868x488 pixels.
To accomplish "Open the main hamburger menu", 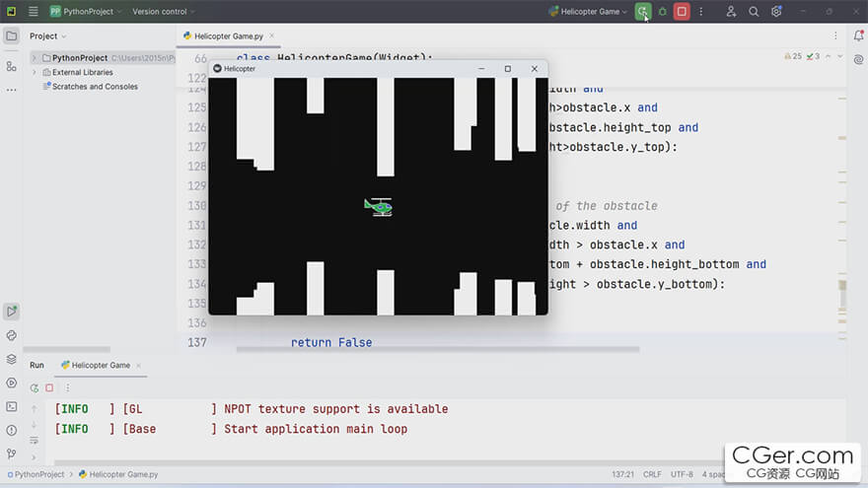I will tap(34, 12).
